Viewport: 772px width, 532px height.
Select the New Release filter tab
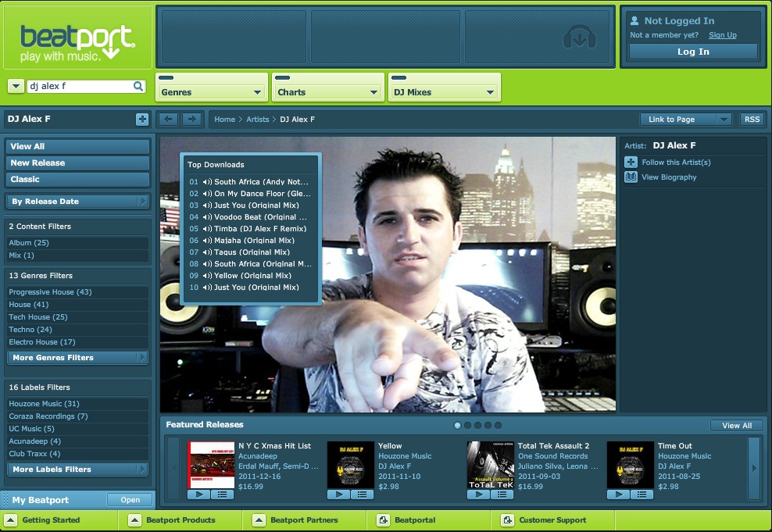pyautogui.click(x=77, y=163)
